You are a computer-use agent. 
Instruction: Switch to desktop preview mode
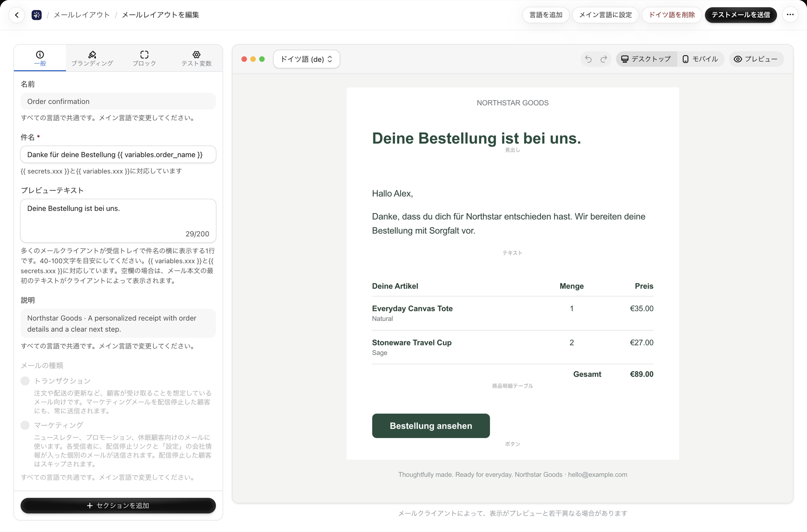click(646, 59)
